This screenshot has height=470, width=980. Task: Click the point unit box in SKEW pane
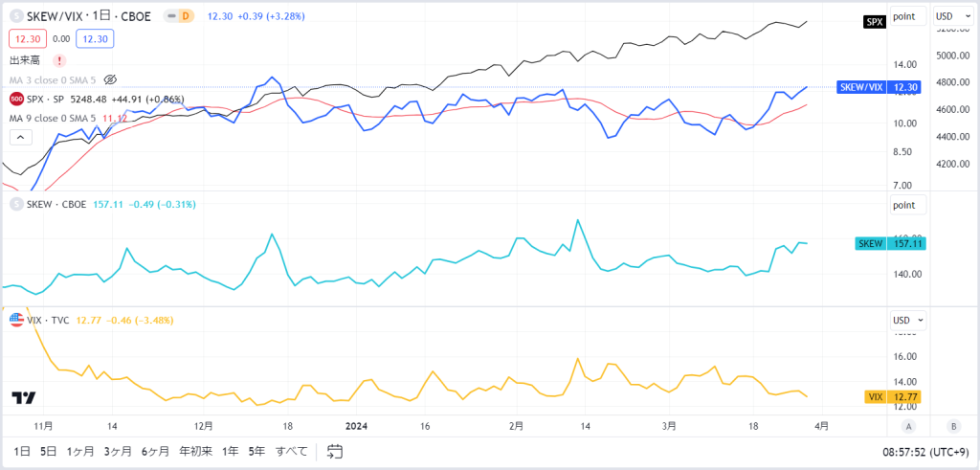point(908,205)
